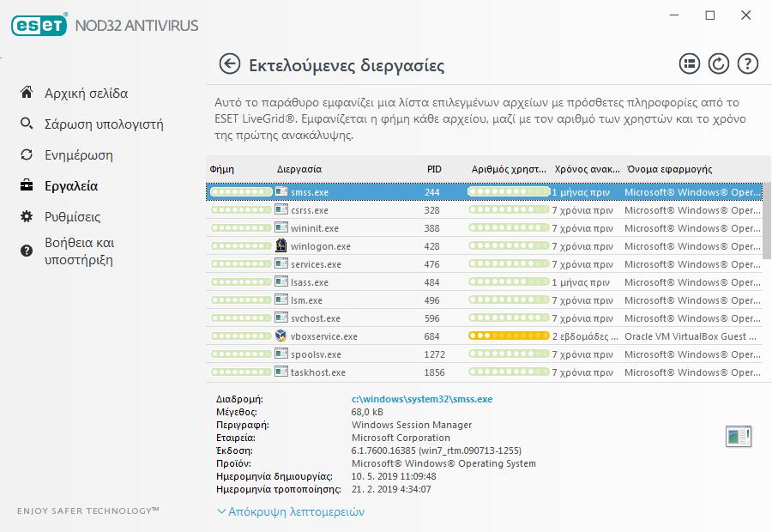Click the yellow user-count bar of vboxservice.exe

coord(509,336)
